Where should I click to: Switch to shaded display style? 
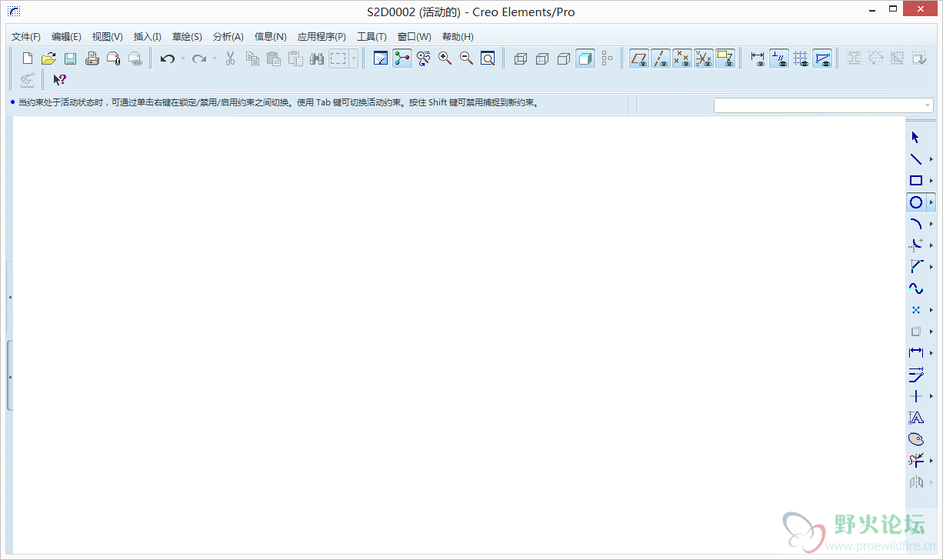(x=585, y=58)
